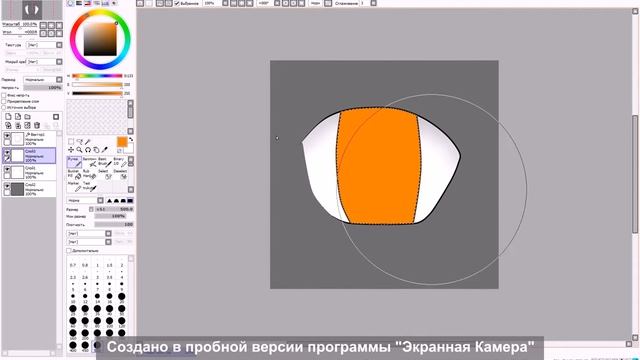Pick the rectangular selection tool

[71, 142]
